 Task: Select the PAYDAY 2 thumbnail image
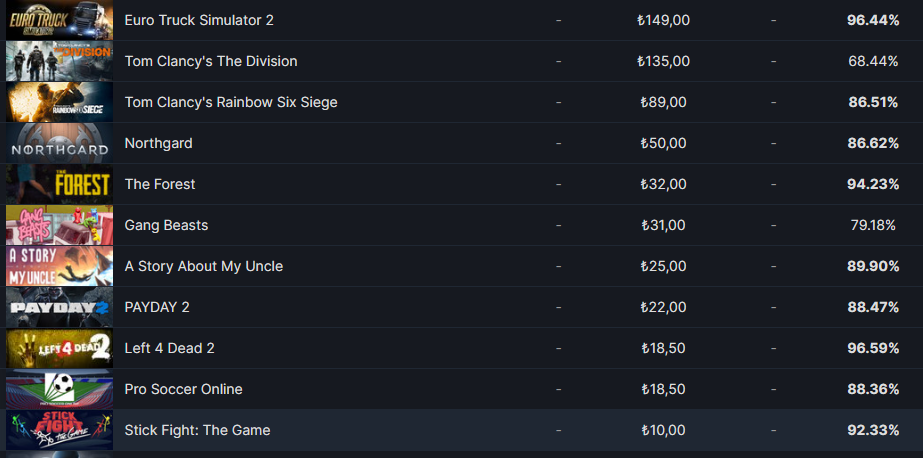pyautogui.click(x=59, y=307)
